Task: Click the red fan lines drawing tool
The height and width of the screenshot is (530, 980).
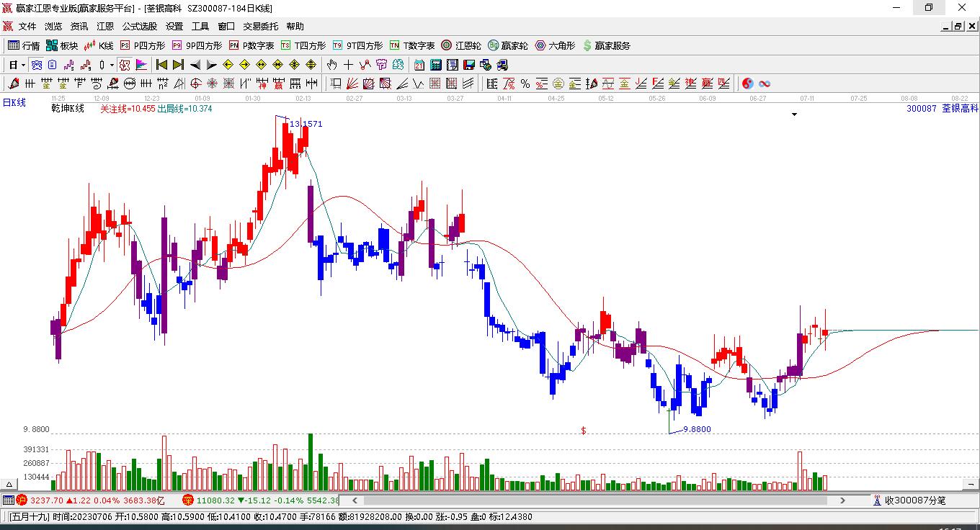Action: click(352, 84)
